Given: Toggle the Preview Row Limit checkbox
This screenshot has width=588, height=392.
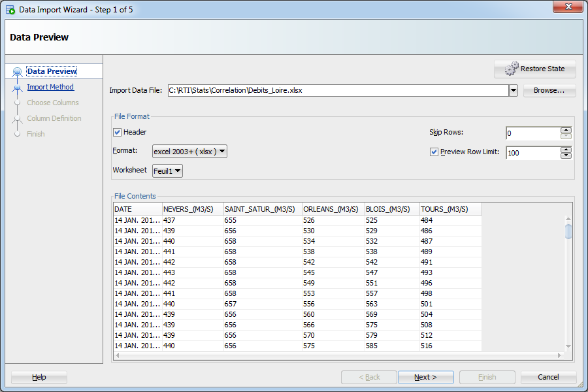Looking at the screenshot, I should click(x=434, y=152).
